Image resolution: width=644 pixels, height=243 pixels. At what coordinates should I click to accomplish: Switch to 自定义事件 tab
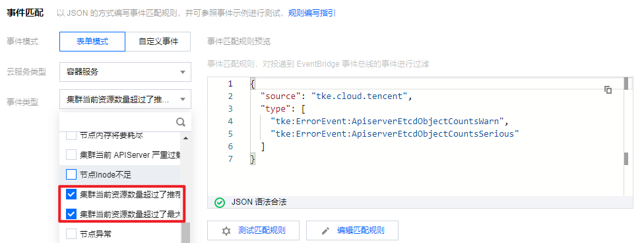click(158, 42)
